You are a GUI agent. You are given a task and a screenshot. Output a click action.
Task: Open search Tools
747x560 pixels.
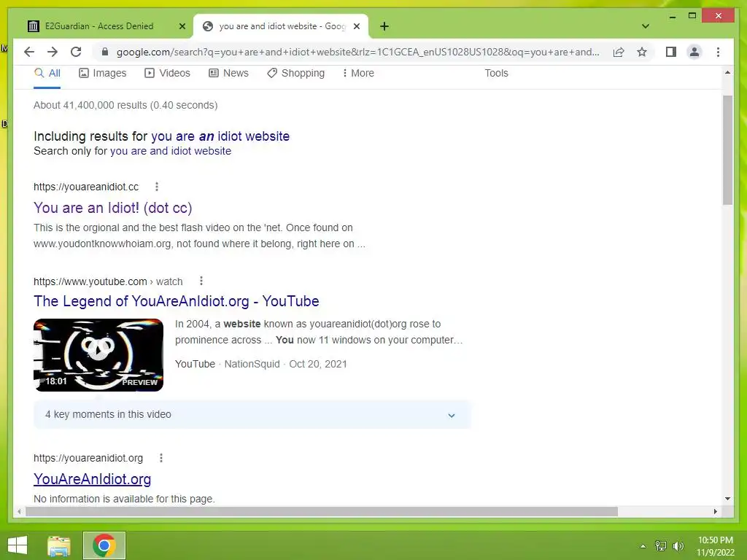pos(496,74)
